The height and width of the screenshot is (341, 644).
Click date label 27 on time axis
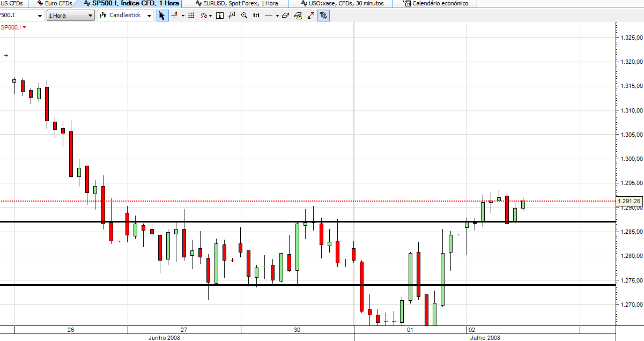(184, 330)
